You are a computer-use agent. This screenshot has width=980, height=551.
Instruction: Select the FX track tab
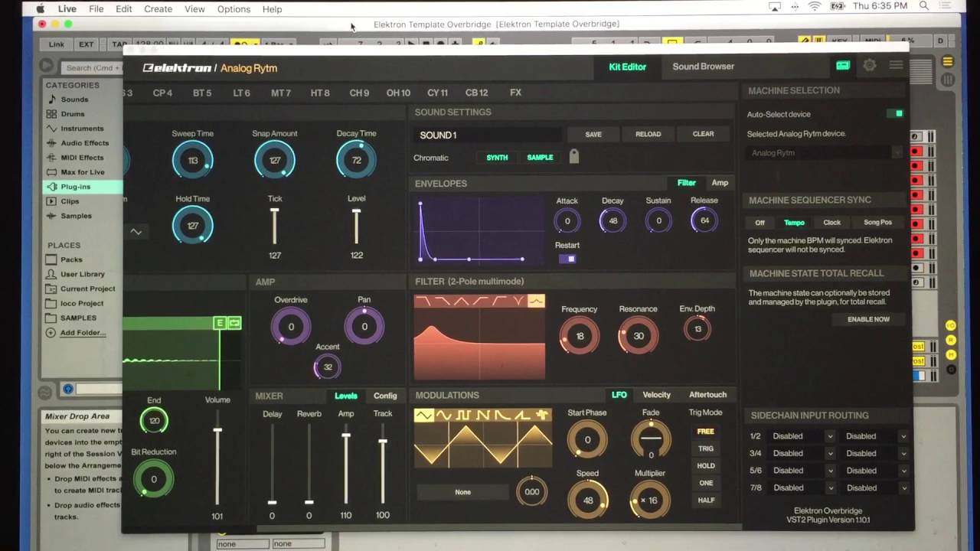pos(515,93)
